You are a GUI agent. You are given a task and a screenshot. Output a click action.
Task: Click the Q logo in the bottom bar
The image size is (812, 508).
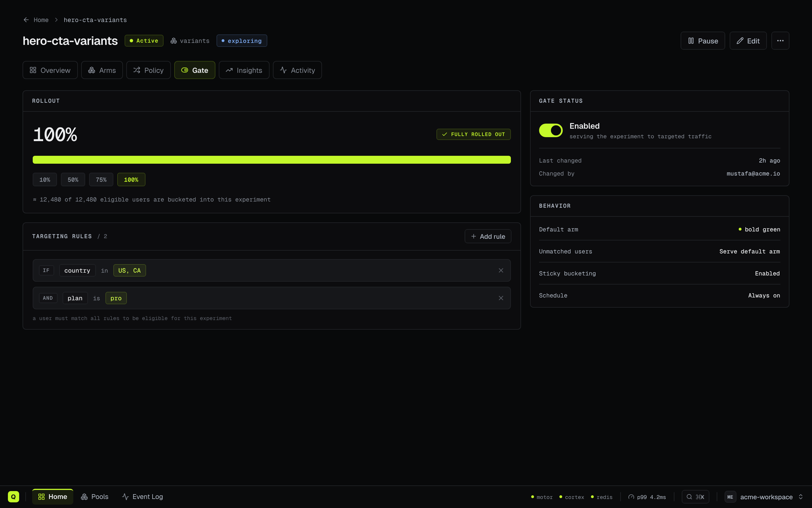coord(14,497)
